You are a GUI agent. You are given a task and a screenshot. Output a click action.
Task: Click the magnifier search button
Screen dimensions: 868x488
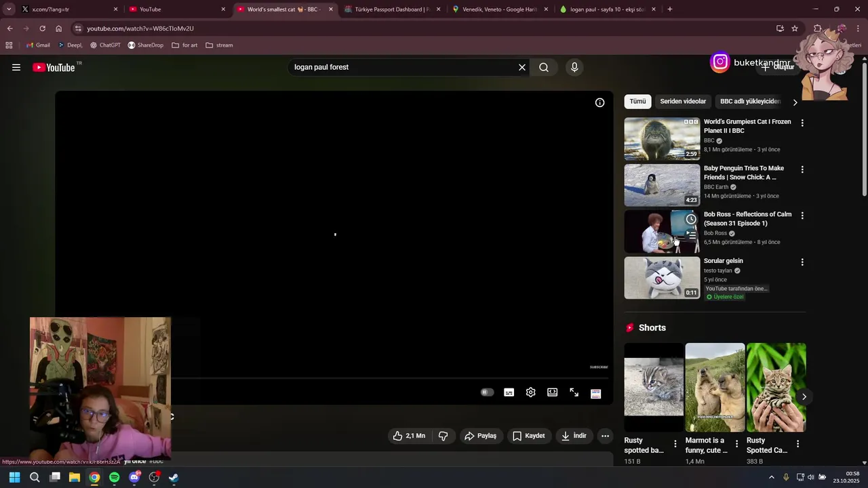[x=544, y=67]
